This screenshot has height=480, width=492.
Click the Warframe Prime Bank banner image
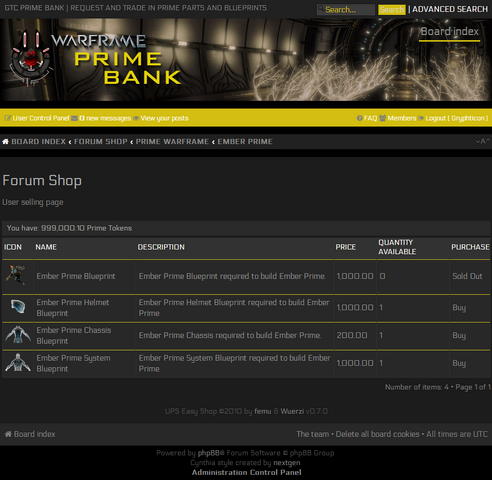coord(246,60)
